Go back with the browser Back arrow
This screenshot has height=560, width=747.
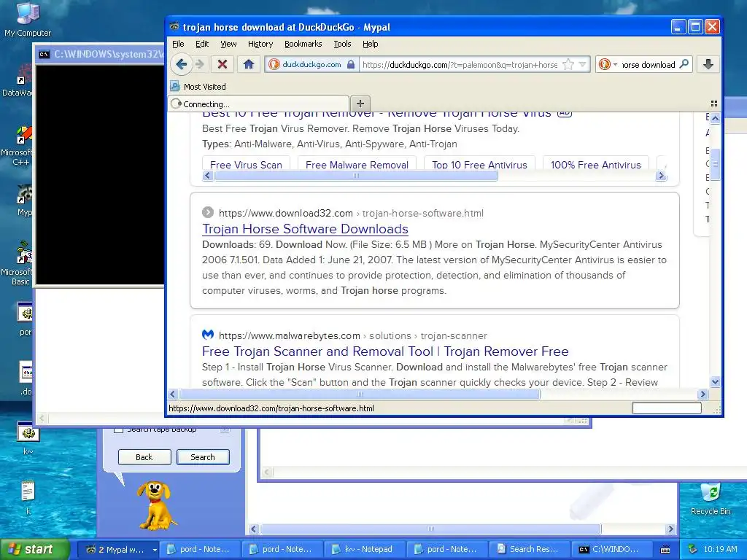pyautogui.click(x=181, y=64)
